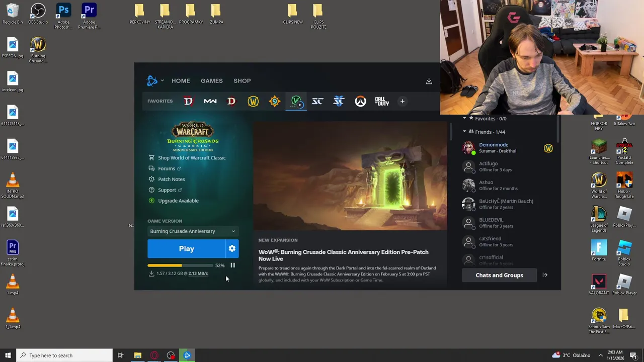Click the friends list scrollbar
The width and height of the screenshot is (644, 362).
557,128
